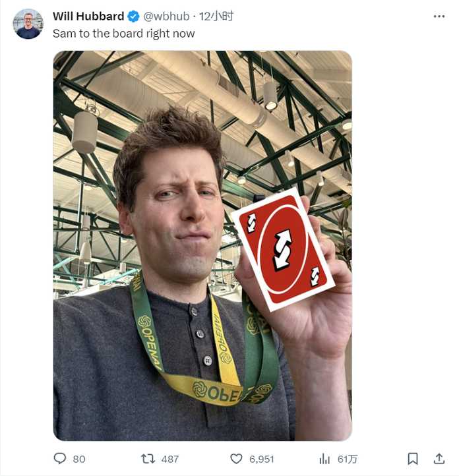Click the red UNO reverse card in photo

click(283, 249)
